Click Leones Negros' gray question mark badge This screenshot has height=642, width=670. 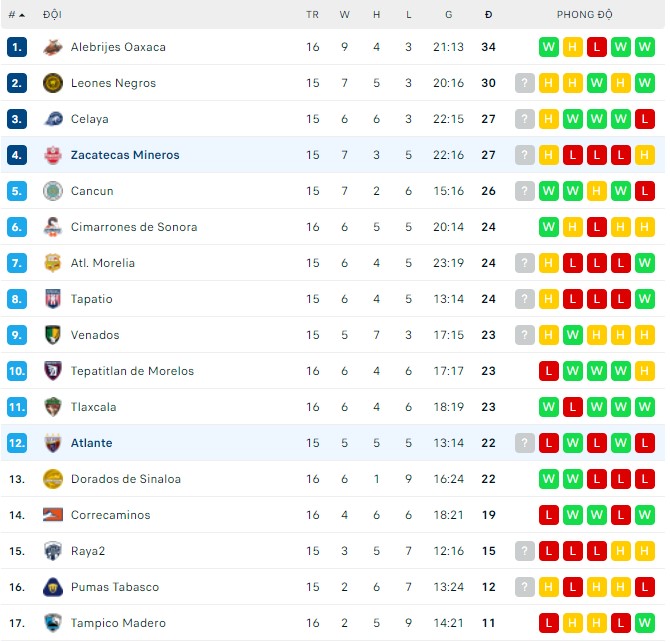[x=525, y=83]
